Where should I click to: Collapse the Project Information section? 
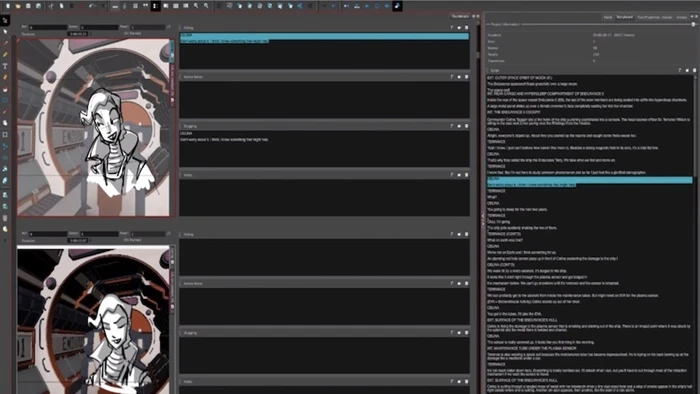[488, 25]
